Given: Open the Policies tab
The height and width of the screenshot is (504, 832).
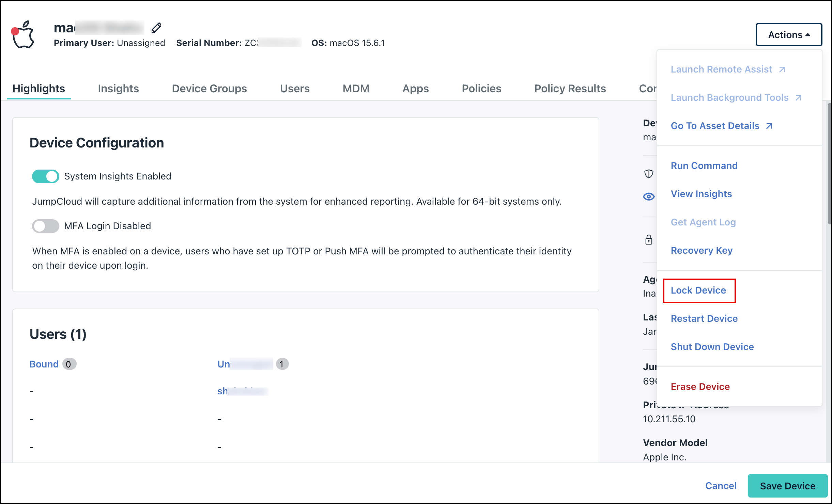Looking at the screenshot, I should pos(481,89).
